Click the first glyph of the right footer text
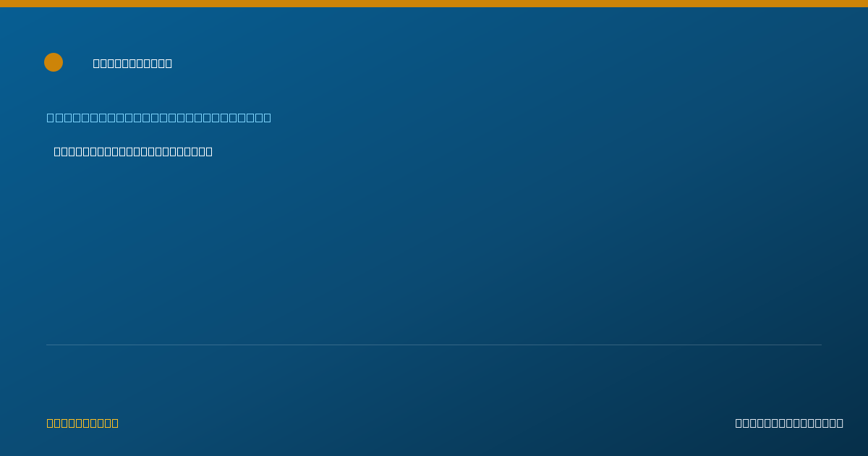868x456 pixels. (x=739, y=423)
